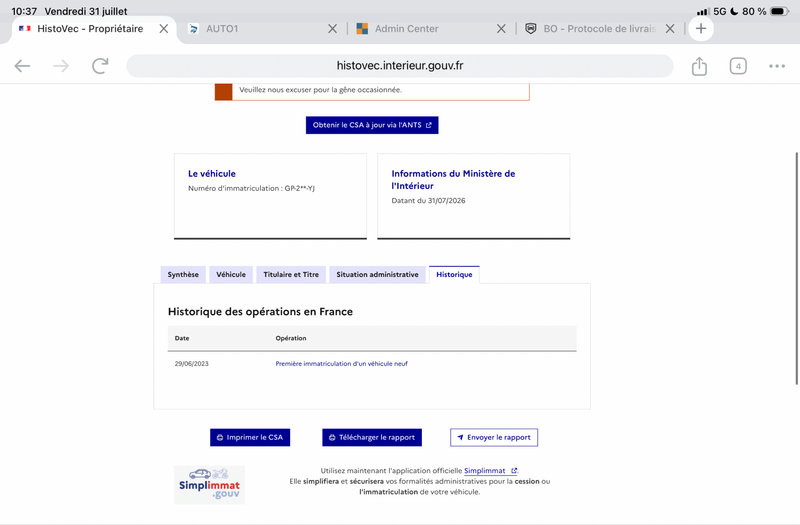The width and height of the screenshot is (800, 525).
Task: Click the orange alert icon block
Action: click(223, 92)
